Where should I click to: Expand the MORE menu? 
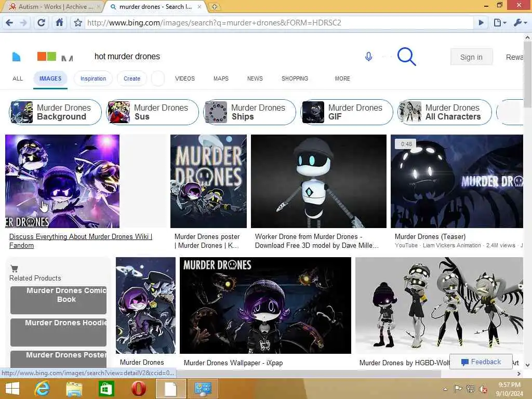point(342,78)
